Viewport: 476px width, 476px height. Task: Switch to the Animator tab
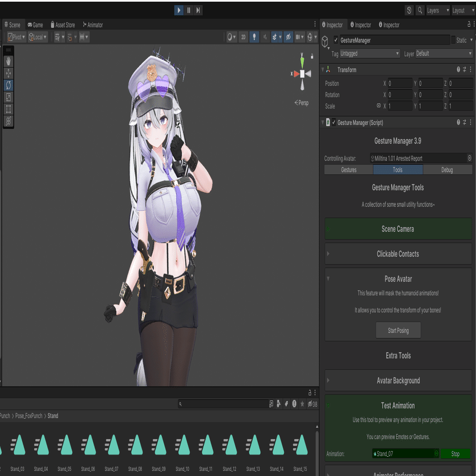click(x=93, y=25)
